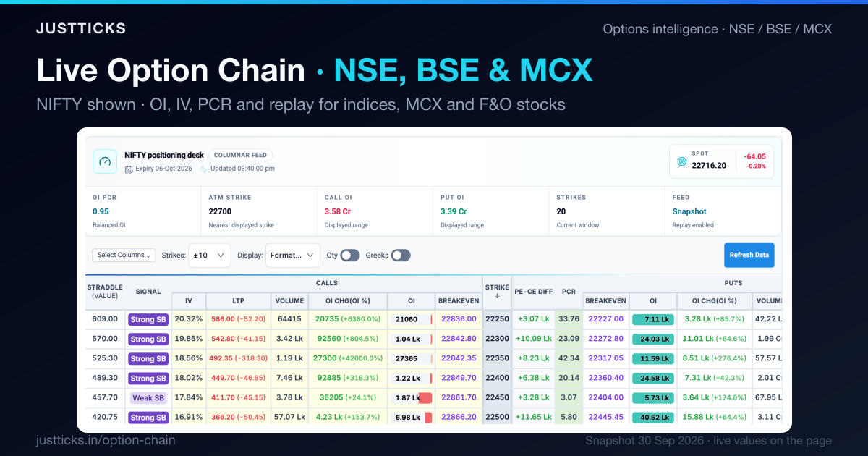Click the pulse icon beside Updated 03:40:00 pm
Screen dimensions: 868x456
pyautogui.click(x=204, y=169)
